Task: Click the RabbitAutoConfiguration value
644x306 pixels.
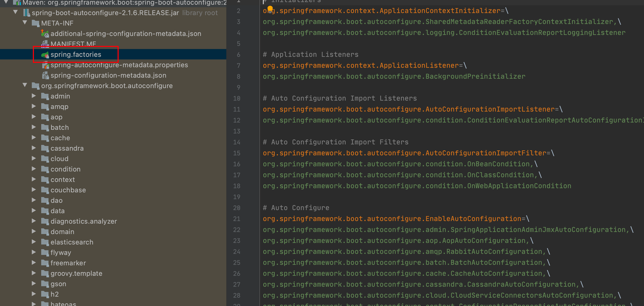Action: click(x=403, y=252)
